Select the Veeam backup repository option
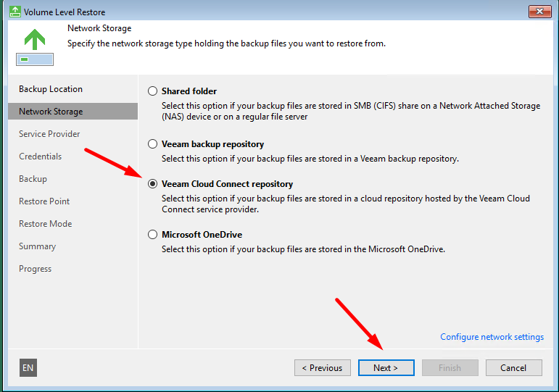 coord(152,144)
